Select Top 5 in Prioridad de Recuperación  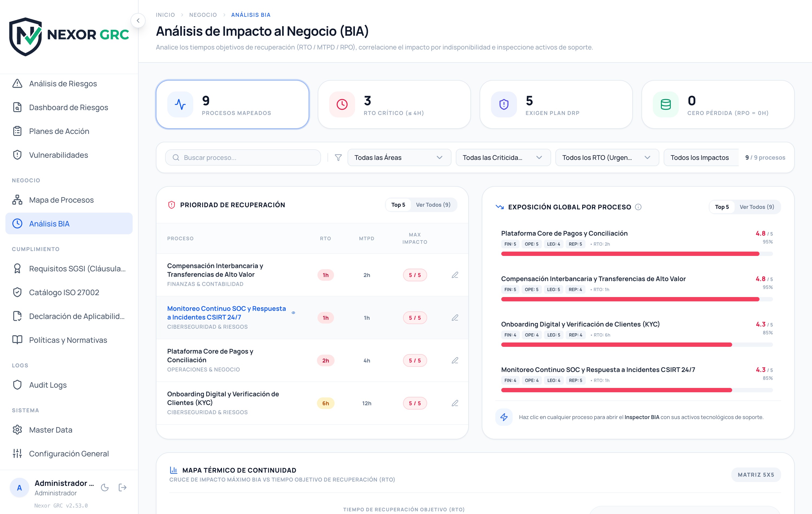[x=398, y=205]
